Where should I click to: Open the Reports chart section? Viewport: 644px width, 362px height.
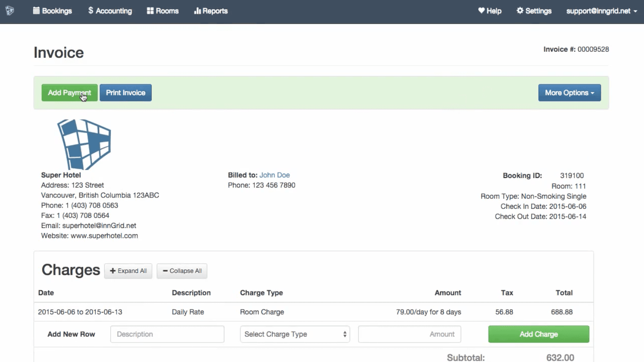tap(210, 11)
